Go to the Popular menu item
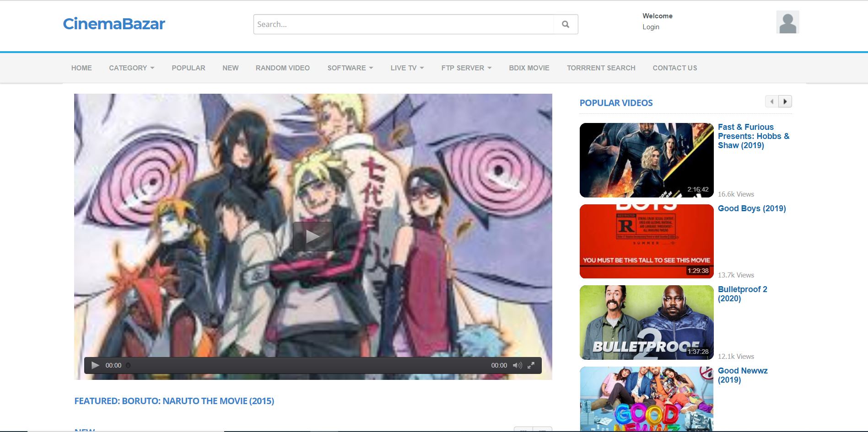The width and height of the screenshot is (868, 432). [x=189, y=68]
